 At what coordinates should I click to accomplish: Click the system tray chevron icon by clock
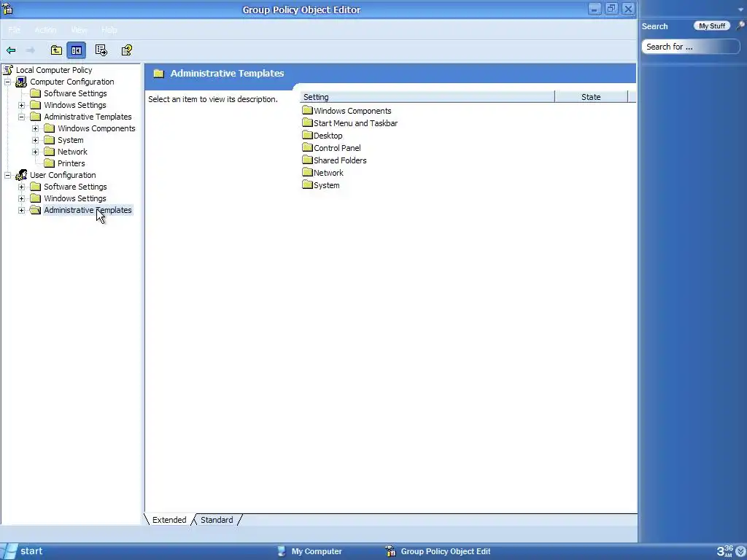click(x=740, y=551)
